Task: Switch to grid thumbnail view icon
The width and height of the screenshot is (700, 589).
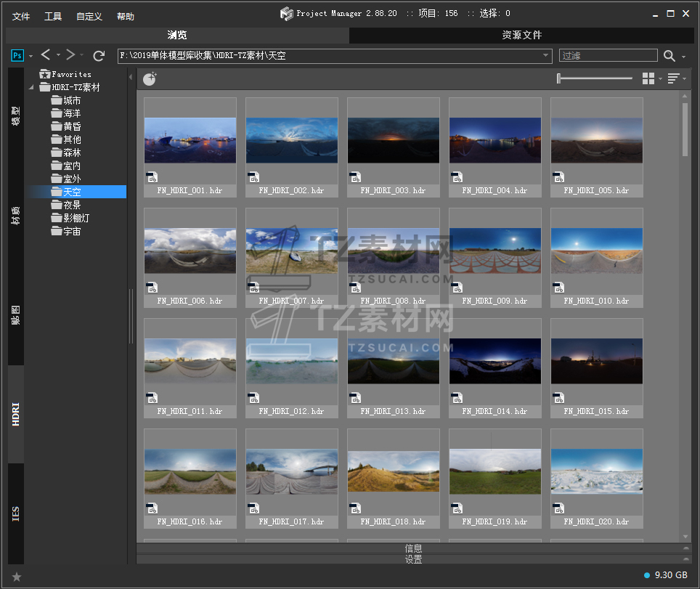Action: 648,78
